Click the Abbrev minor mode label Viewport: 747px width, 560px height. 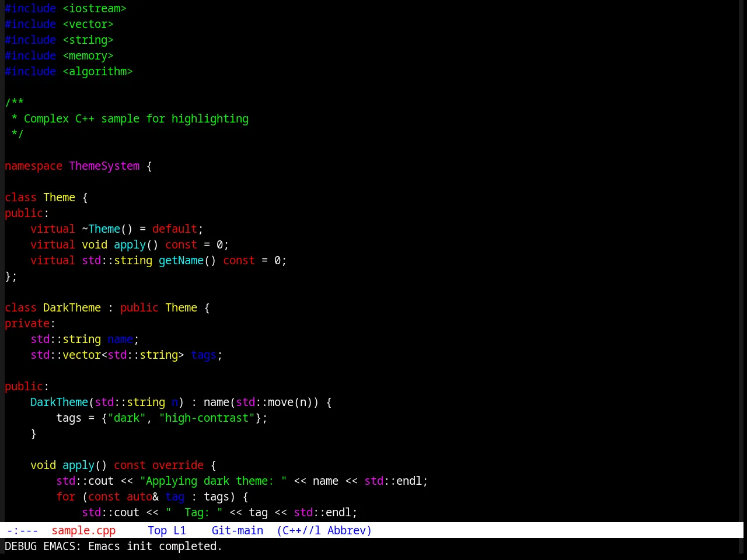pos(347,530)
